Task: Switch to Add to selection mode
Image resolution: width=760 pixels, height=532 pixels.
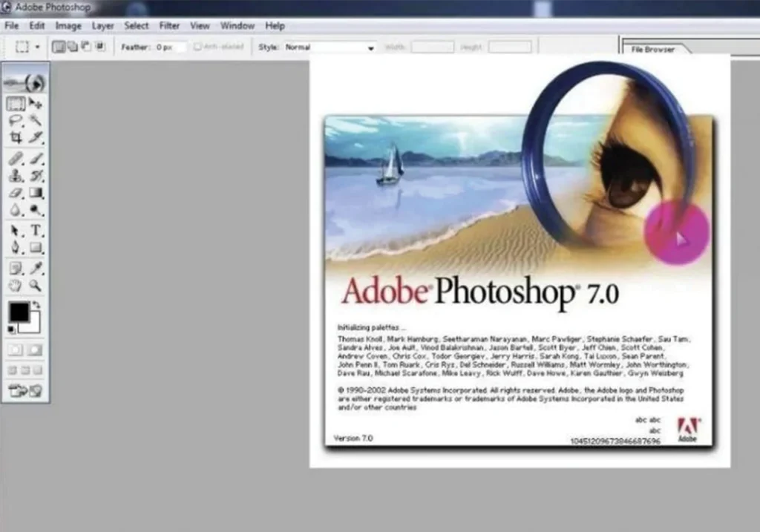Action: click(72, 47)
